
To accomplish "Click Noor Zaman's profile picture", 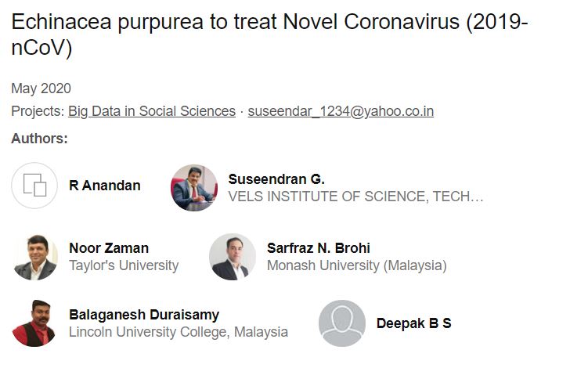I will point(34,257).
